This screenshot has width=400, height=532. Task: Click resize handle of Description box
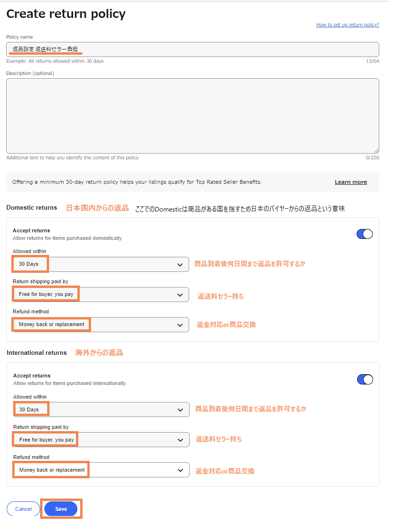click(376, 151)
